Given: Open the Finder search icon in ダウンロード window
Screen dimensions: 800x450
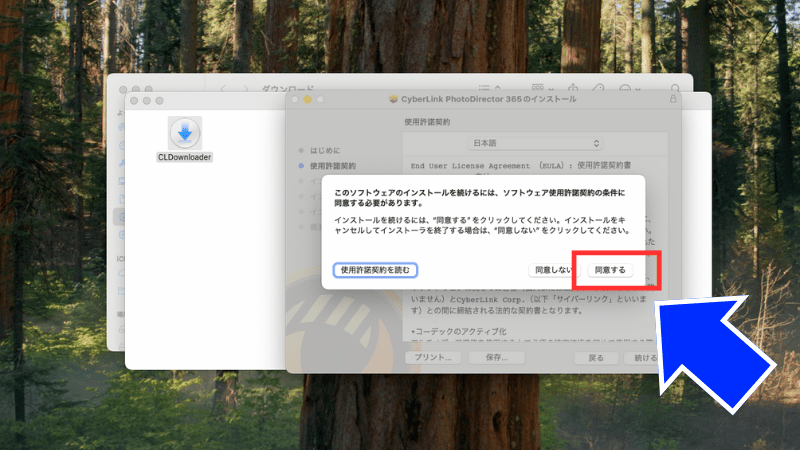Looking at the screenshot, I should (675, 89).
